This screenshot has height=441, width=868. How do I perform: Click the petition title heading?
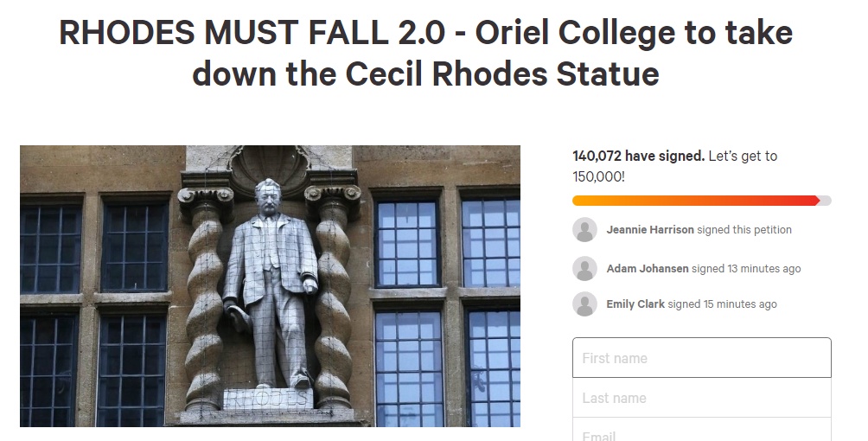click(425, 53)
